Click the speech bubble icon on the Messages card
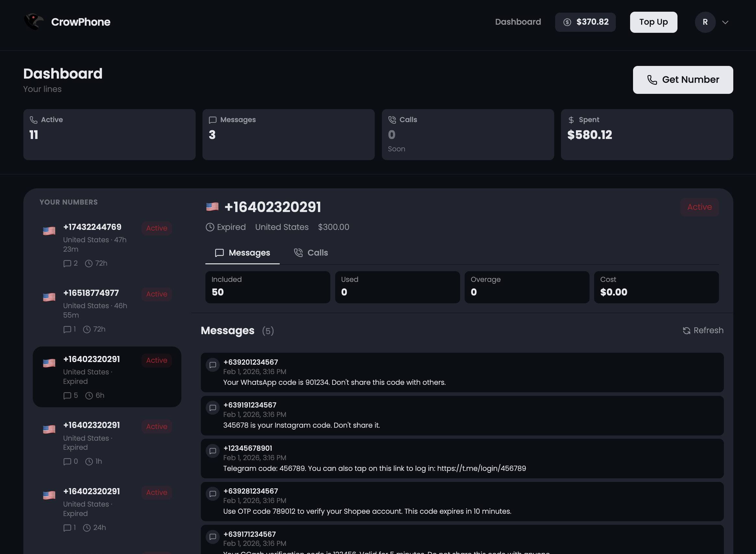Viewport: 756px width, 554px height. pyautogui.click(x=213, y=120)
